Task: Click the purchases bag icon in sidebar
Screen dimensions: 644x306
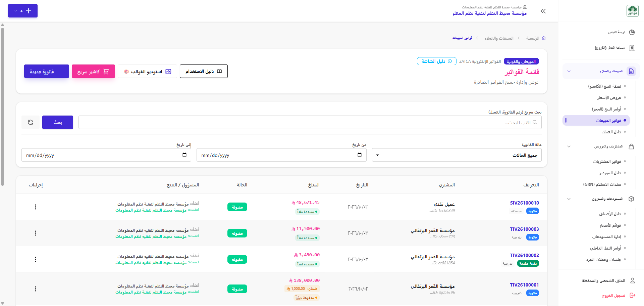Action: (x=631, y=146)
